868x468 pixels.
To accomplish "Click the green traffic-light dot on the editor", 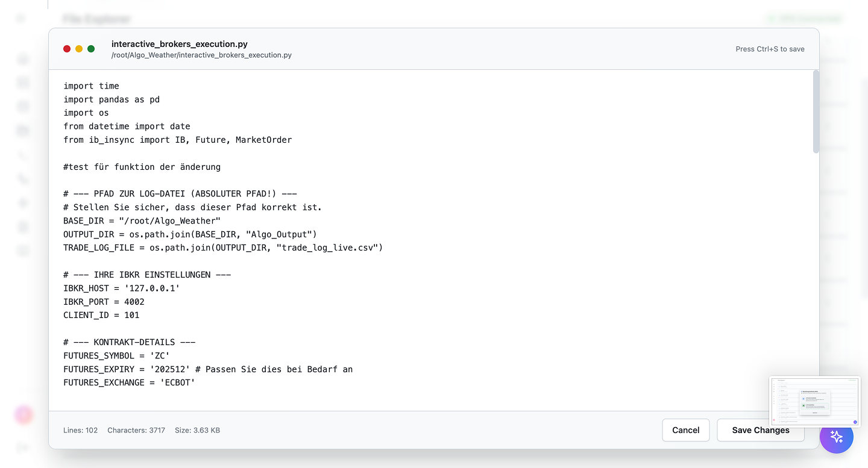I will [x=91, y=49].
